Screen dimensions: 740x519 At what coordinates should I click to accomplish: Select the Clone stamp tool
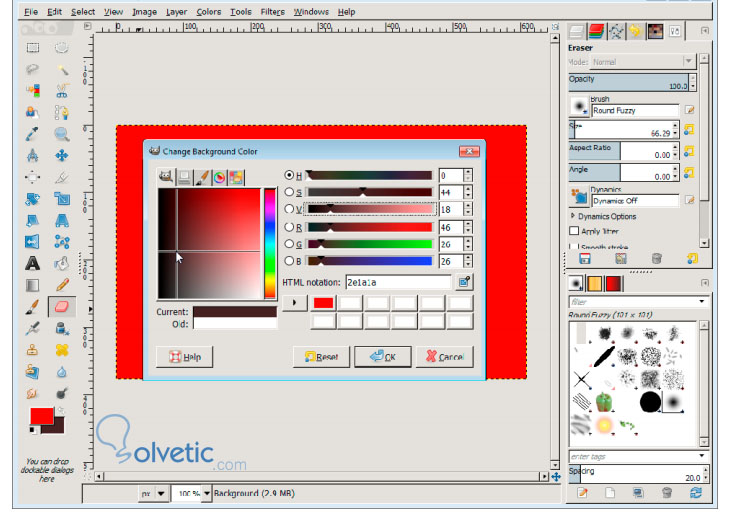click(33, 350)
